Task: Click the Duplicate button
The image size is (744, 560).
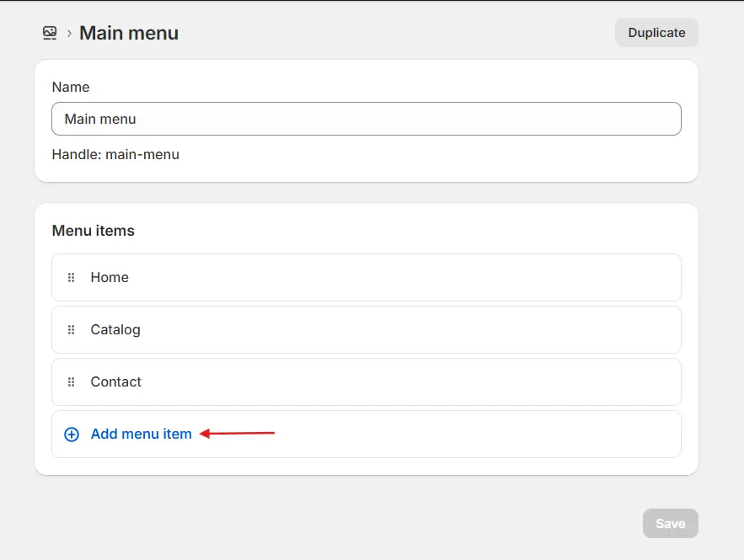Action: tap(656, 32)
